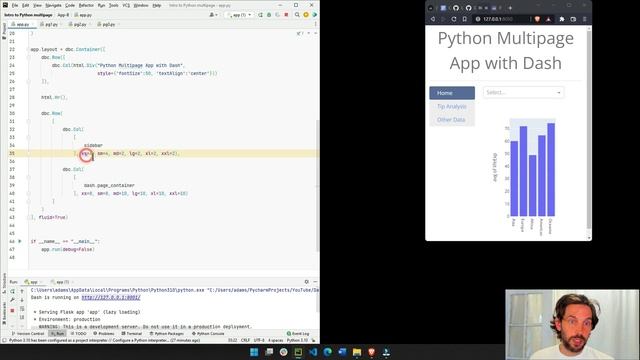Screen dimensions: 640x360
Task: Open the browser extensions puzzle icon
Action: (562, 19)
